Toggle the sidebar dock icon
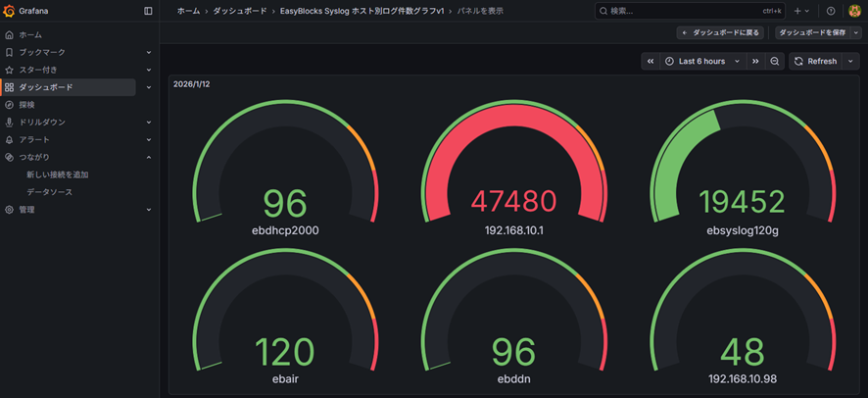The width and height of the screenshot is (868, 398). pos(148,11)
